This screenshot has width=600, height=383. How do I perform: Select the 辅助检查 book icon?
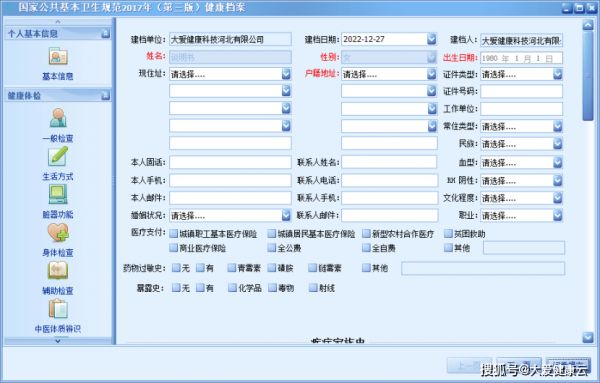click(x=58, y=271)
